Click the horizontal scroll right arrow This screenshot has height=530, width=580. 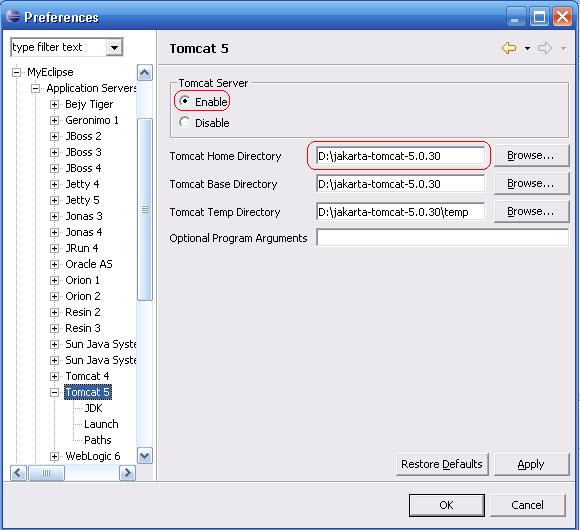coord(128,473)
